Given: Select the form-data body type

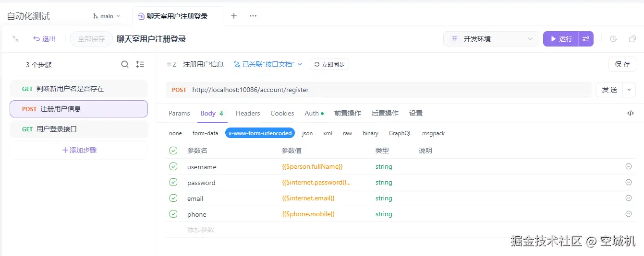Looking at the screenshot, I should tap(205, 133).
